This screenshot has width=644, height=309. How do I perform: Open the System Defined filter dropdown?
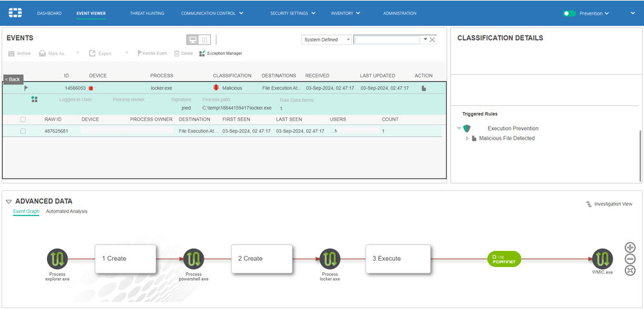click(326, 40)
